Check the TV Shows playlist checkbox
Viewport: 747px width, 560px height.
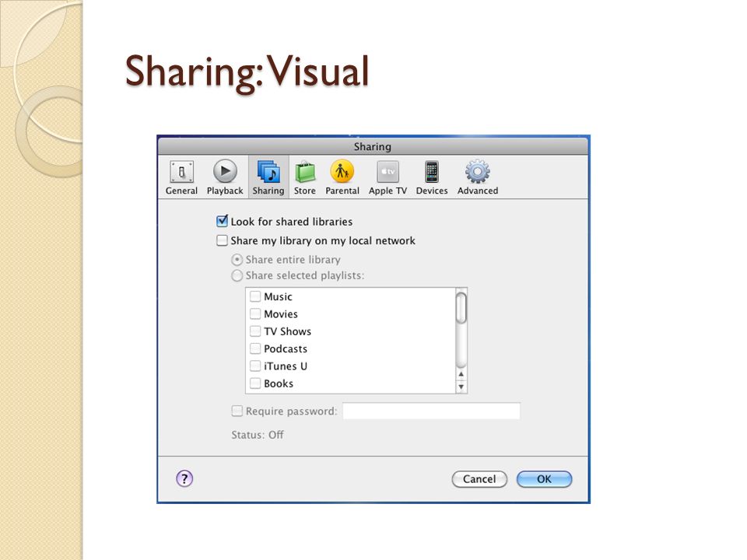tap(255, 331)
